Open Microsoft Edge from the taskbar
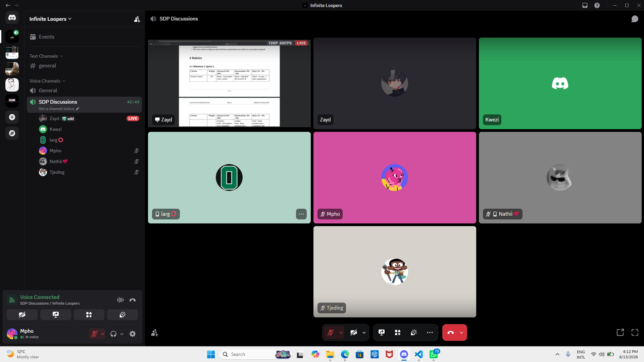The width and height of the screenshot is (644, 362). click(x=345, y=354)
